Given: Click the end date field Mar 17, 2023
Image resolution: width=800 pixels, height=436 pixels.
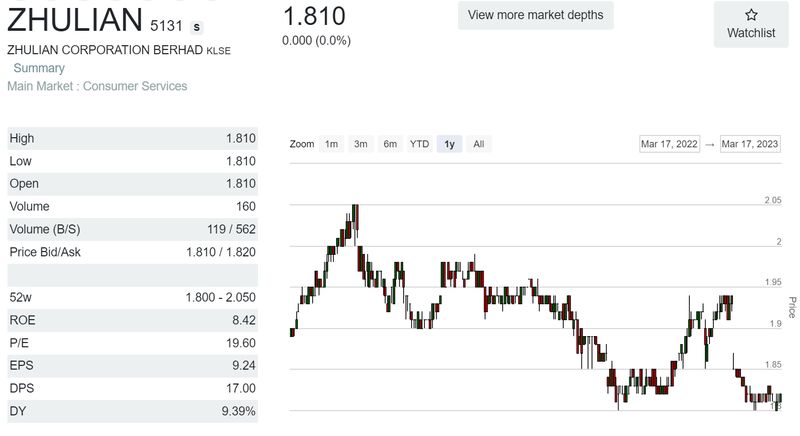Looking at the screenshot, I should 750,144.
